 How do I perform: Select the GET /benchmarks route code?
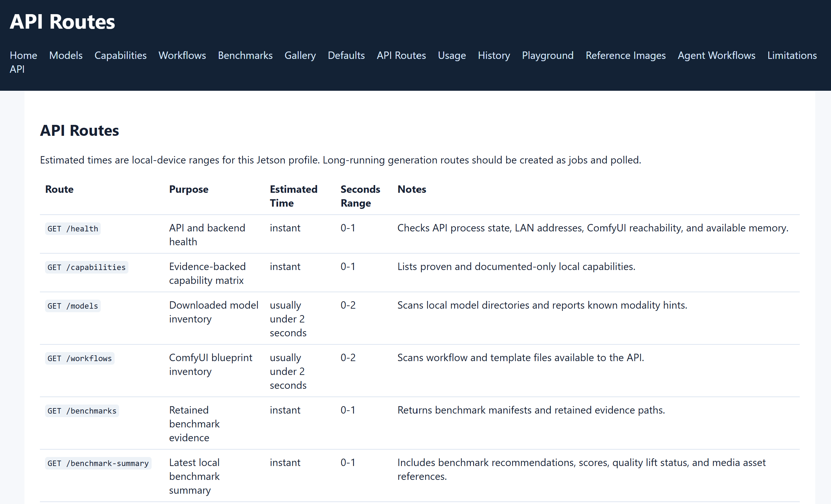click(x=82, y=411)
